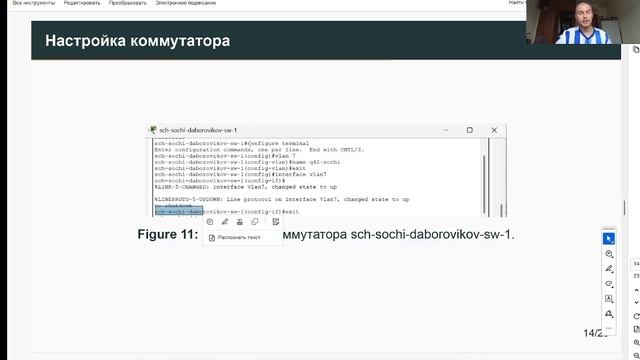Click the terminal window's minimize button
The image size is (640, 360).
coord(446,130)
